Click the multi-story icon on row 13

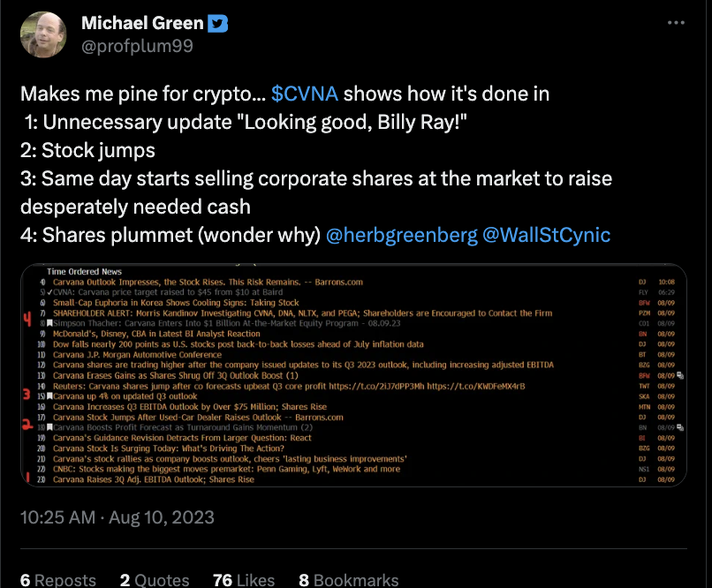(x=680, y=375)
